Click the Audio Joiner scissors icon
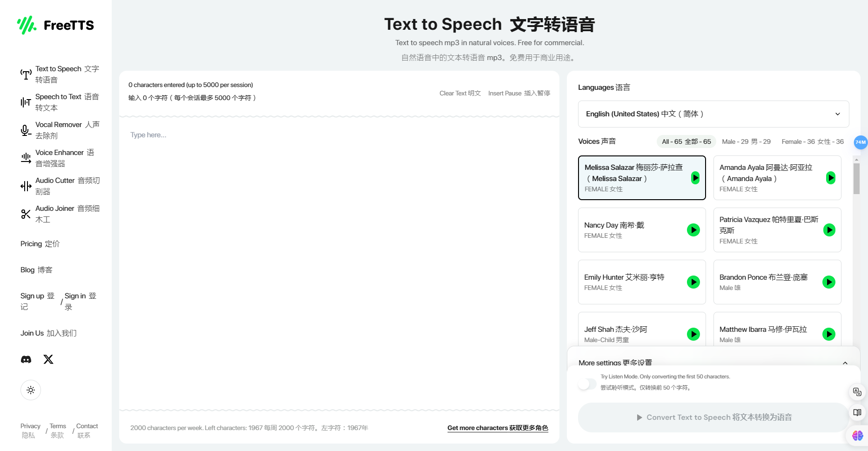Screen dimensions: 868x451 (x=26, y=214)
